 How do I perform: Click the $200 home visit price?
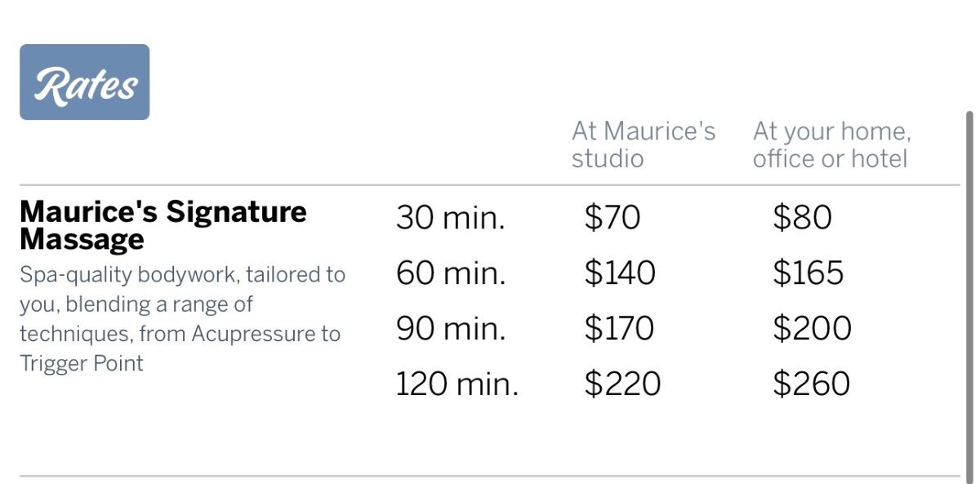pyautogui.click(x=812, y=329)
